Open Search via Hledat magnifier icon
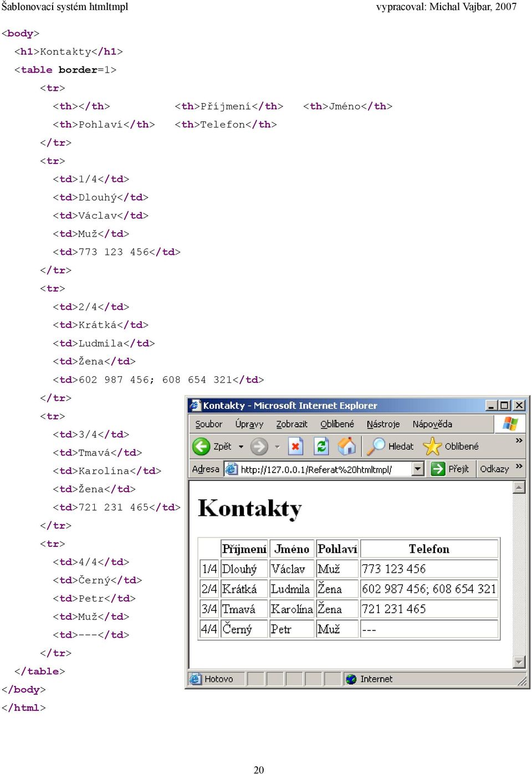Viewport: 532px width, 774px height. 376,446
